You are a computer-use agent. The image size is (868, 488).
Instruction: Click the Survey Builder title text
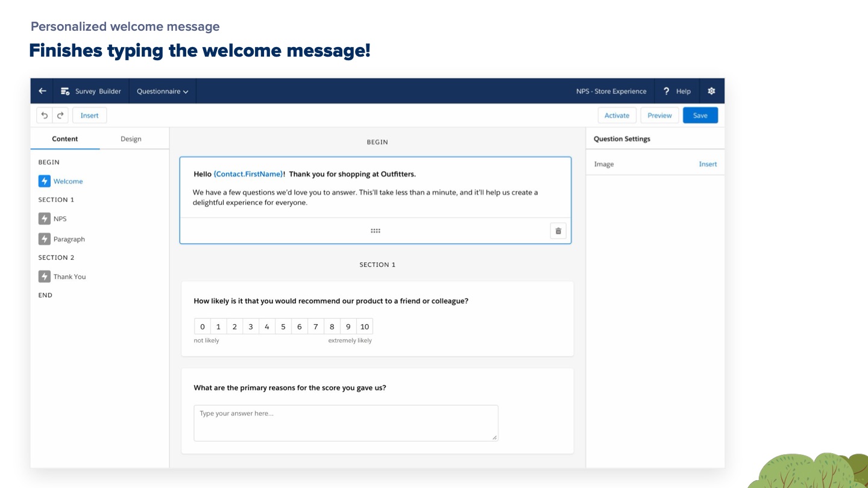coord(98,92)
